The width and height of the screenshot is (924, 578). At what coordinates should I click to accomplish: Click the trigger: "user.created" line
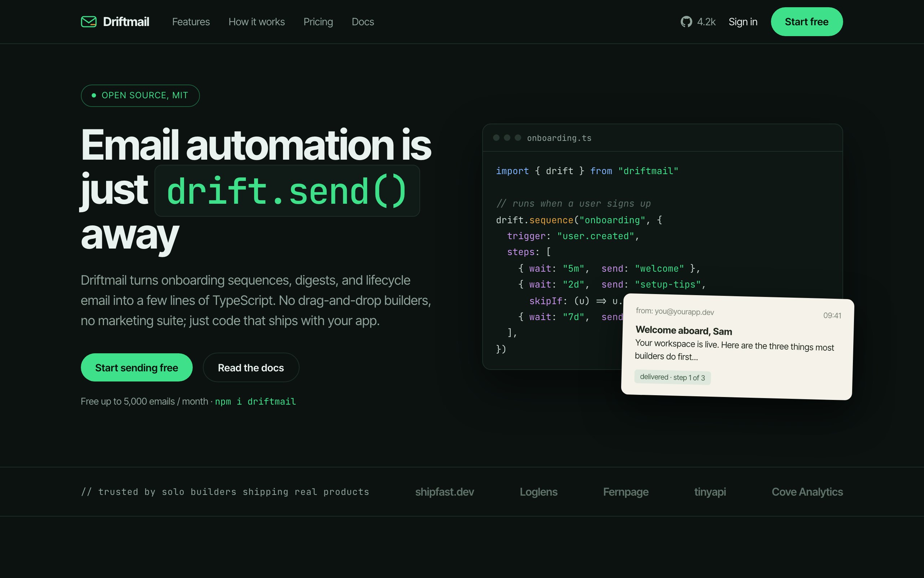point(573,236)
